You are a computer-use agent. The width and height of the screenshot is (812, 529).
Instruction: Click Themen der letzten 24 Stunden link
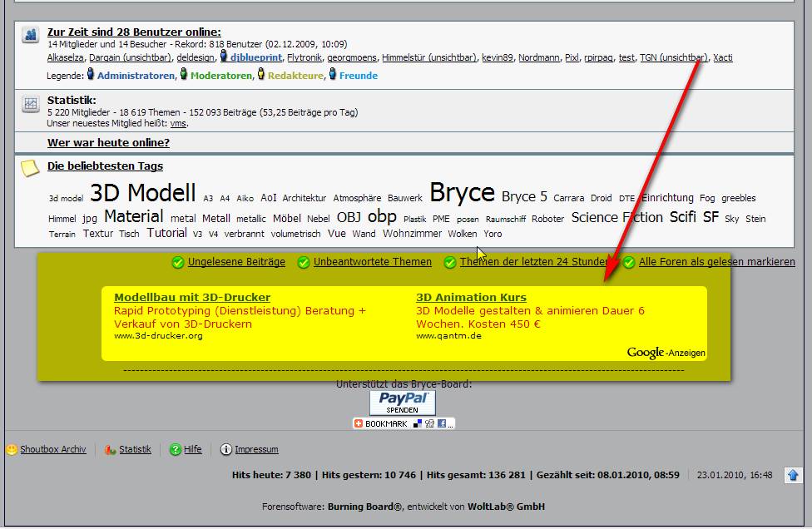535,262
